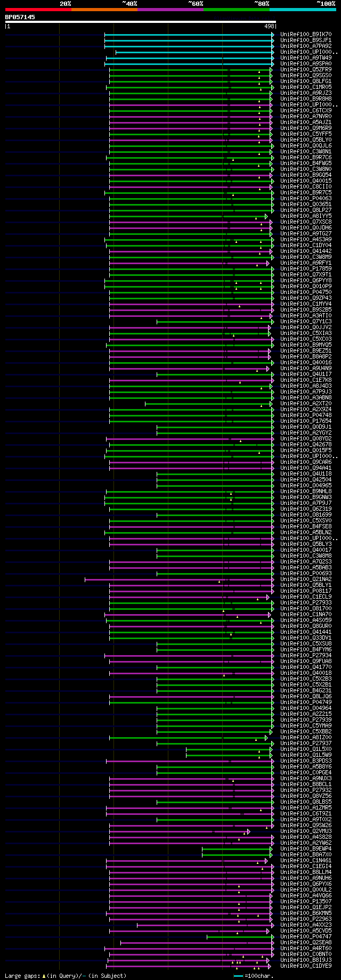Viewport: 341px width, 980px height.
Task: Click the purple ~60% identity legend segment
Action: (170, 10)
